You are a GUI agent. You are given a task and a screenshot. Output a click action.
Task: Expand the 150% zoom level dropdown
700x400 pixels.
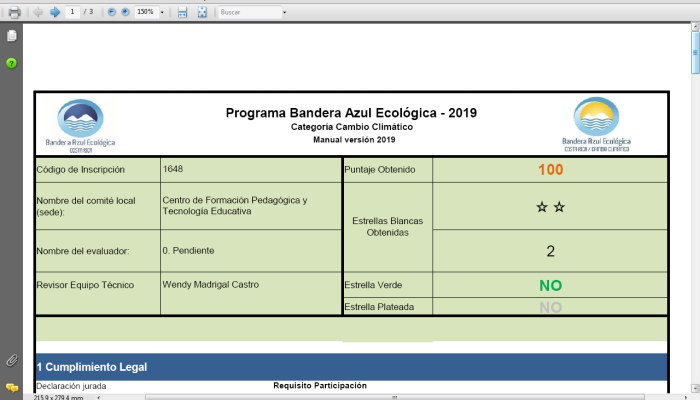coord(162,12)
